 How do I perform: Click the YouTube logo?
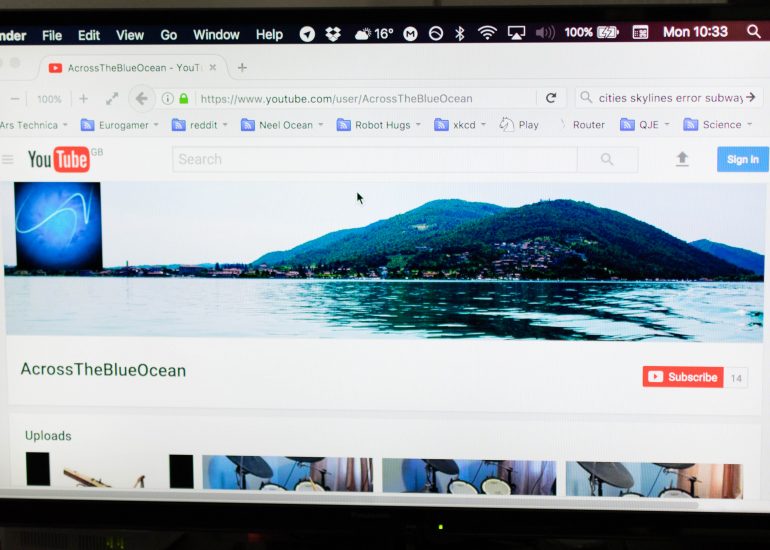[59, 160]
